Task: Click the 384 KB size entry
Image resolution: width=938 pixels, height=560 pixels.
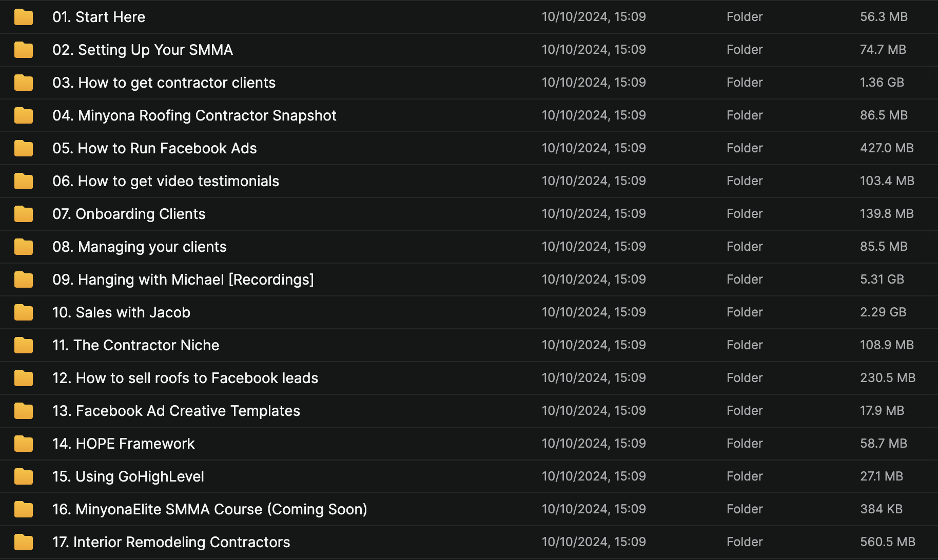Action: tap(881, 509)
